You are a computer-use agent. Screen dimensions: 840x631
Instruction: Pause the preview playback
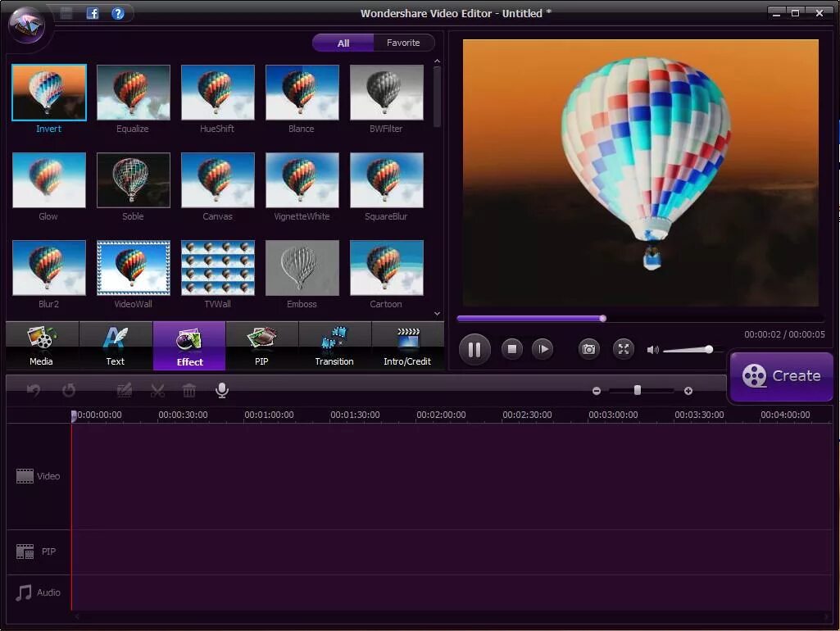click(x=474, y=349)
